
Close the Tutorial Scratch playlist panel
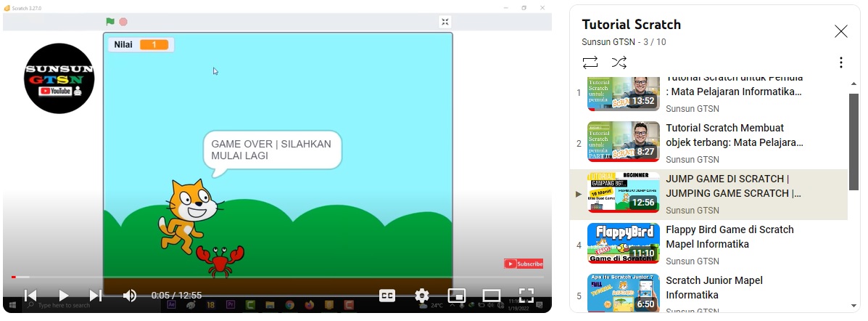coord(841,32)
